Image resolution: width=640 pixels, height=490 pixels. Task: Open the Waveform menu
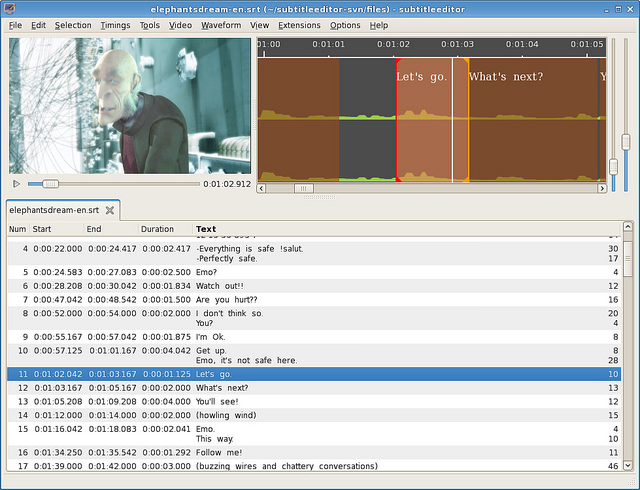(220, 25)
